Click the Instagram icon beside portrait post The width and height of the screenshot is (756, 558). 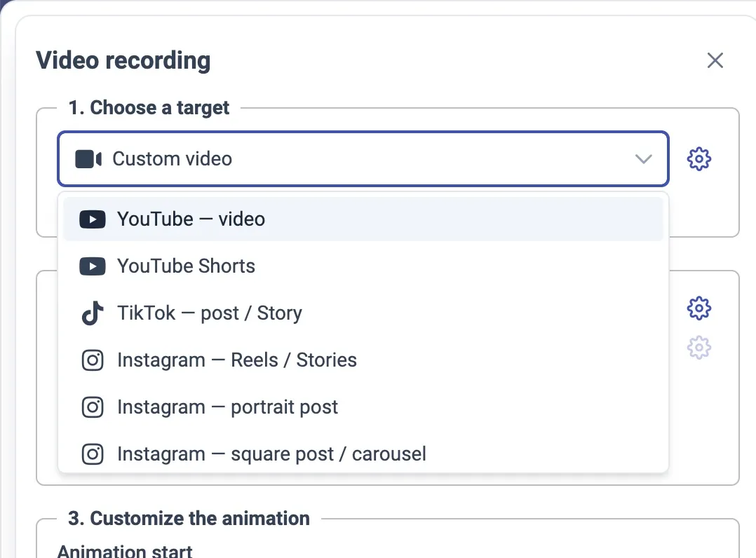pos(93,407)
